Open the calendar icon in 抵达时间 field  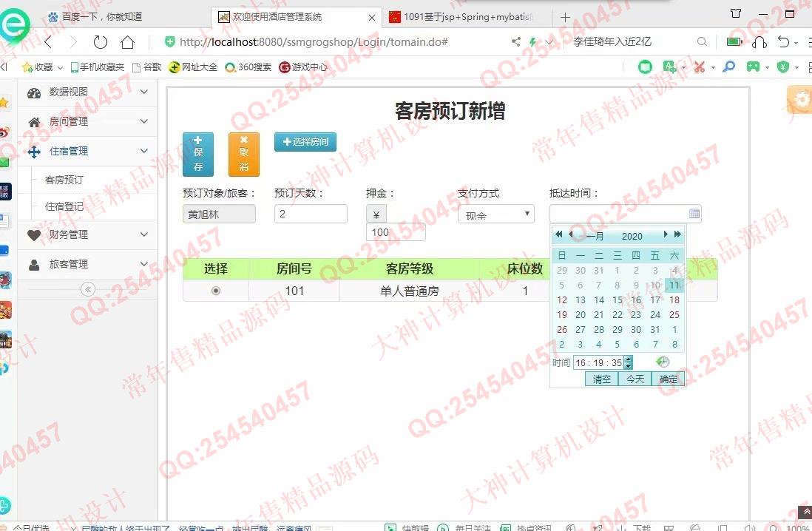[694, 214]
